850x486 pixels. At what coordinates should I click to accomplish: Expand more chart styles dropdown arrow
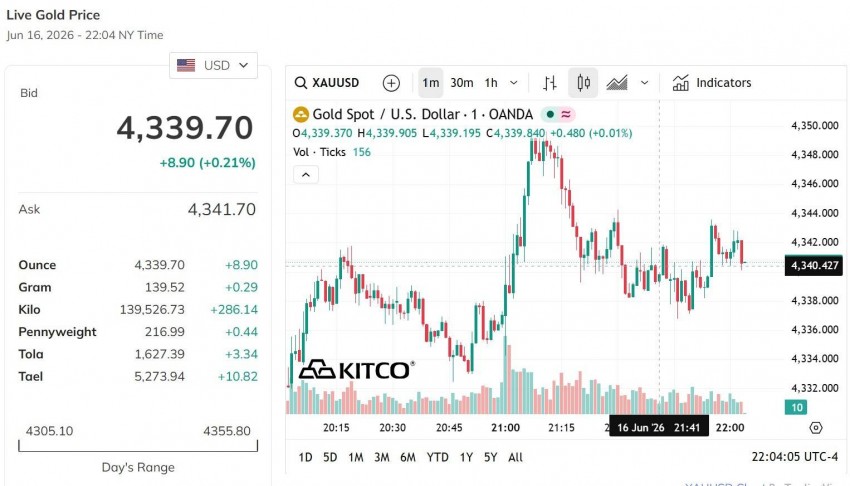pyautogui.click(x=645, y=83)
